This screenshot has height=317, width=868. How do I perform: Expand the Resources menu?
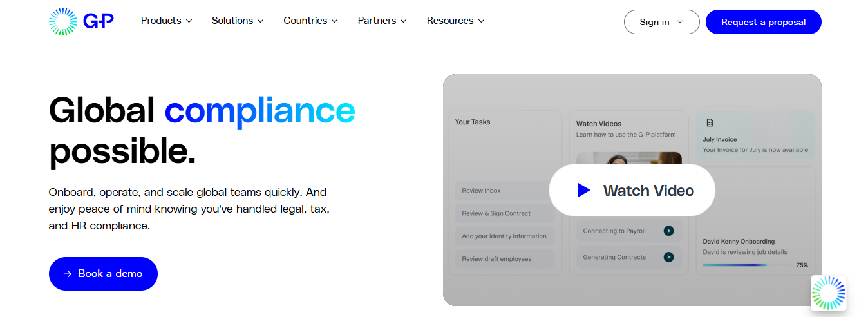pyautogui.click(x=456, y=21)
